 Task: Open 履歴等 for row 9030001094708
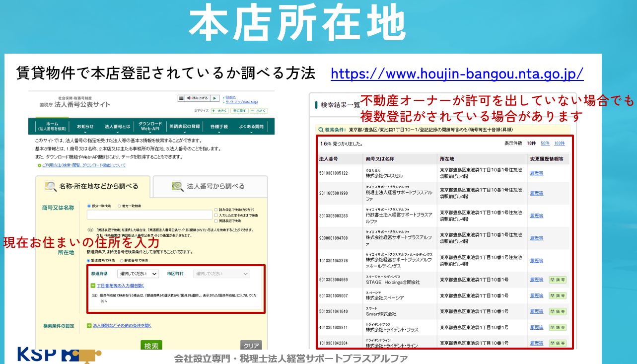(536, 238)
